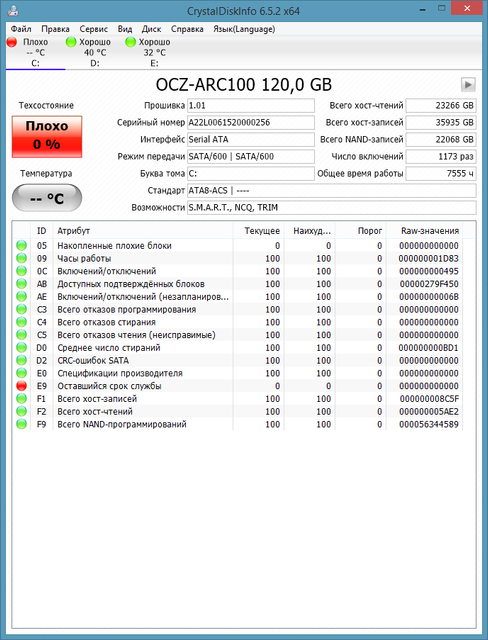This screenshot has width=488, height=640.
Task: Click the Возможности field S.M.A.R.T., NCQ, TRIM
Action: tap(332, 207)
